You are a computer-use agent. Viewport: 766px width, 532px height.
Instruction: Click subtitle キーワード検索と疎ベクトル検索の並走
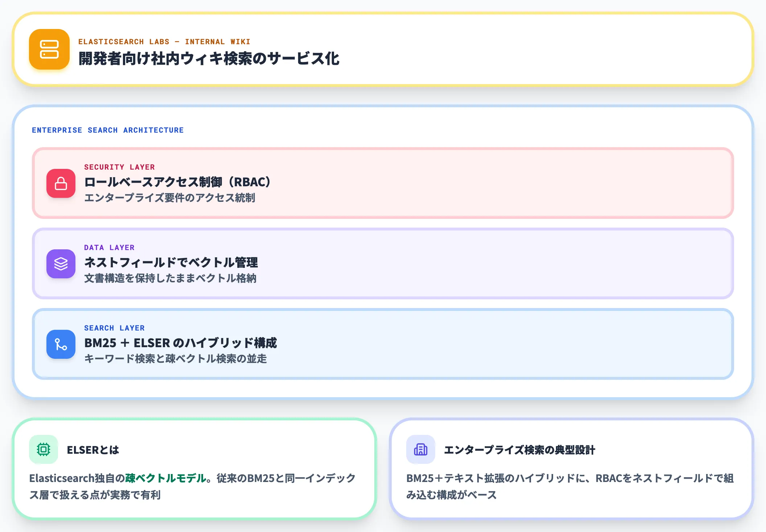pyautogui.click(x=176, y=359)
